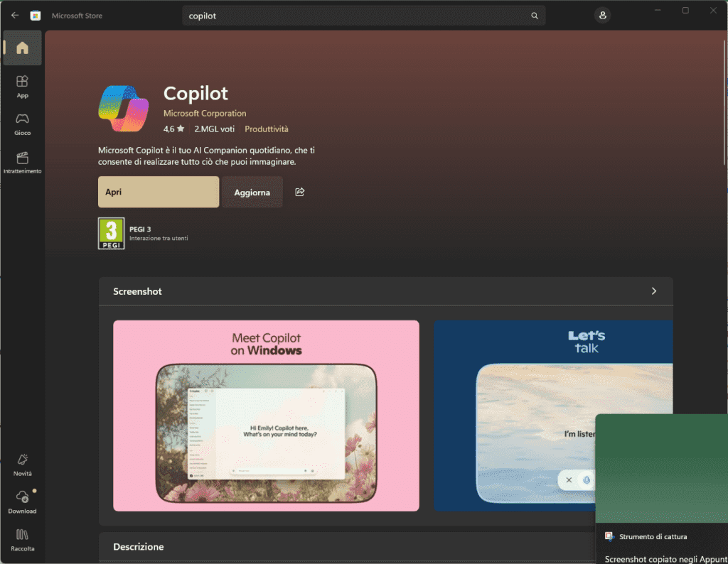Click the Copilot app logo
Screen dimensions: 728x564
point(123,109)
